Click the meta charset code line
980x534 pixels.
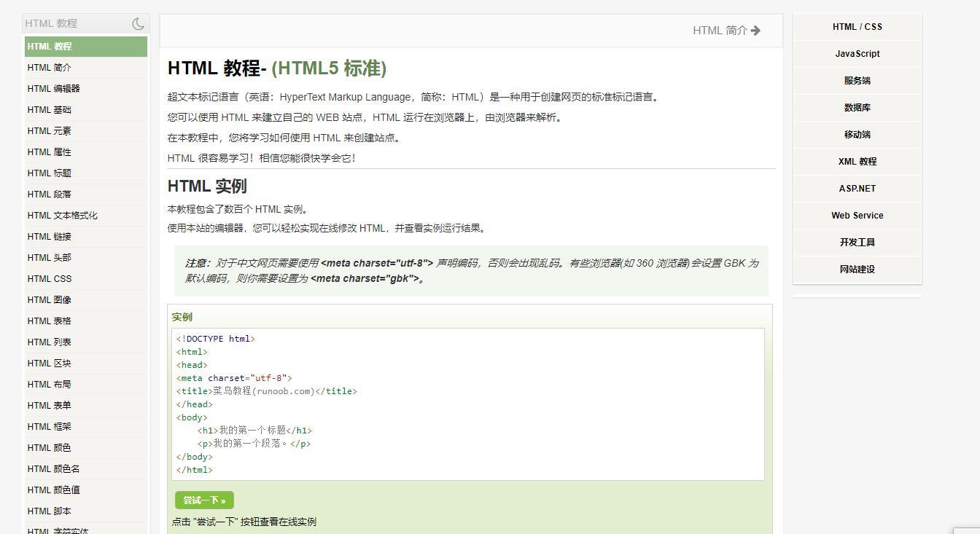click(x=234, y=378)
